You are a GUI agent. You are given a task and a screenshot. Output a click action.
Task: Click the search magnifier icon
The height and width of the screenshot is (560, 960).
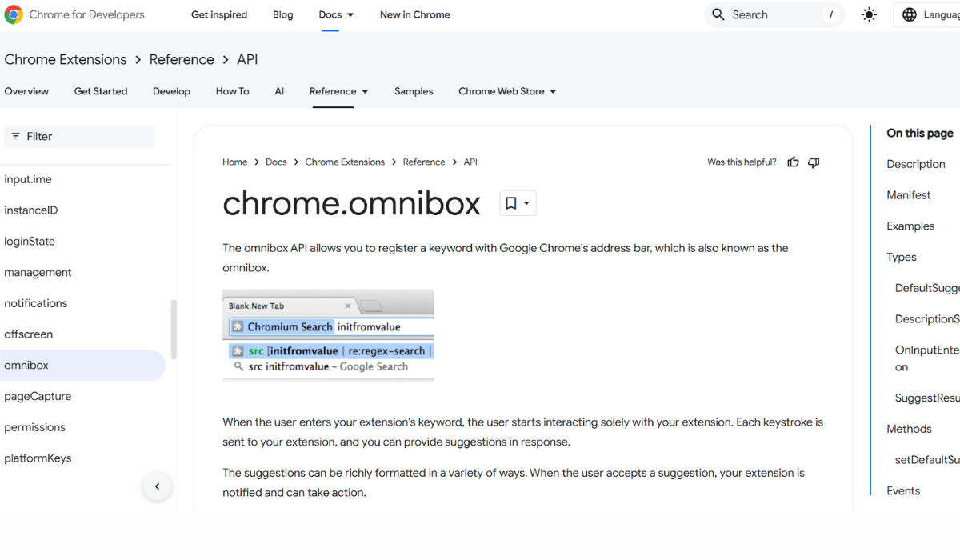[718, 14]
